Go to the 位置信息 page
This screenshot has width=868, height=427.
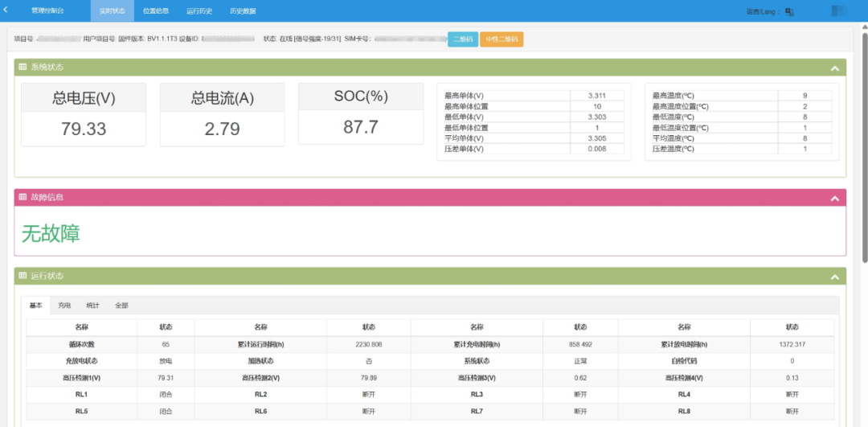point(156,10)
